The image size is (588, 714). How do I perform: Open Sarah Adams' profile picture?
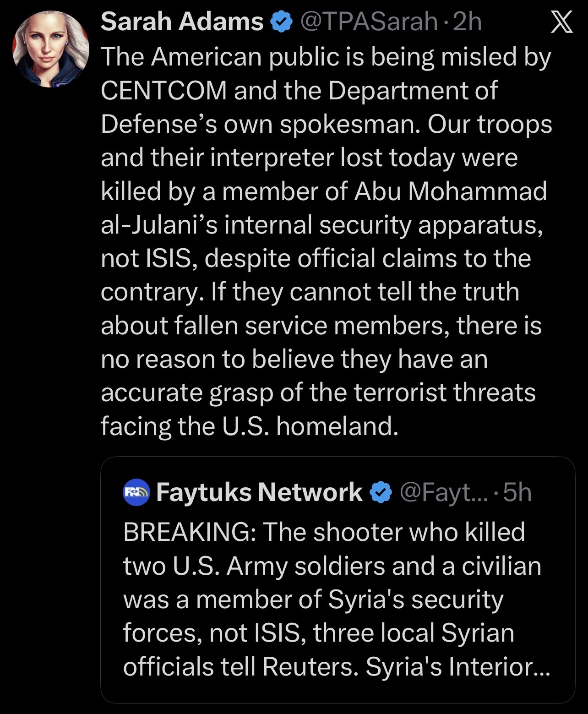(x=50, y=49)
